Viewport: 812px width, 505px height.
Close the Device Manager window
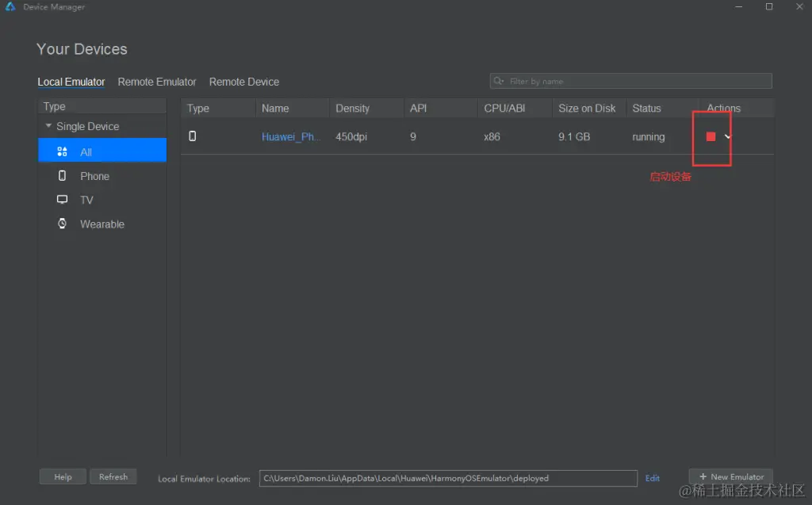coord(799,6)
